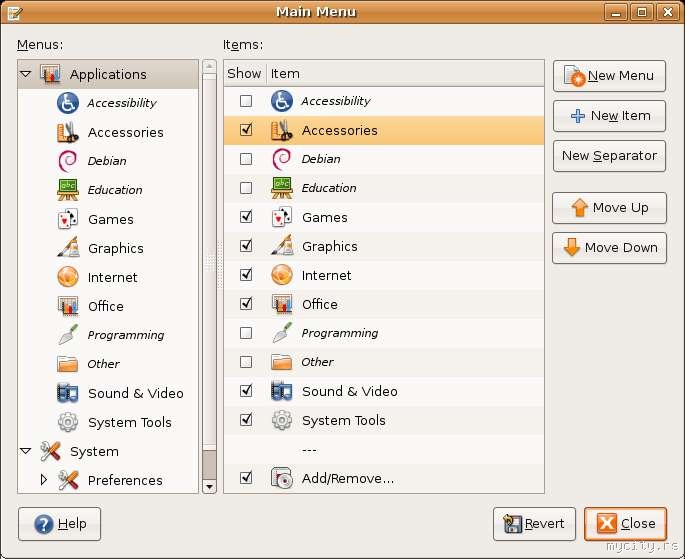This screenshot has width=685, height=559.
Task: Toggle Show checkbox for Internet
Action: pyautogui.click(x=246, y=275)
